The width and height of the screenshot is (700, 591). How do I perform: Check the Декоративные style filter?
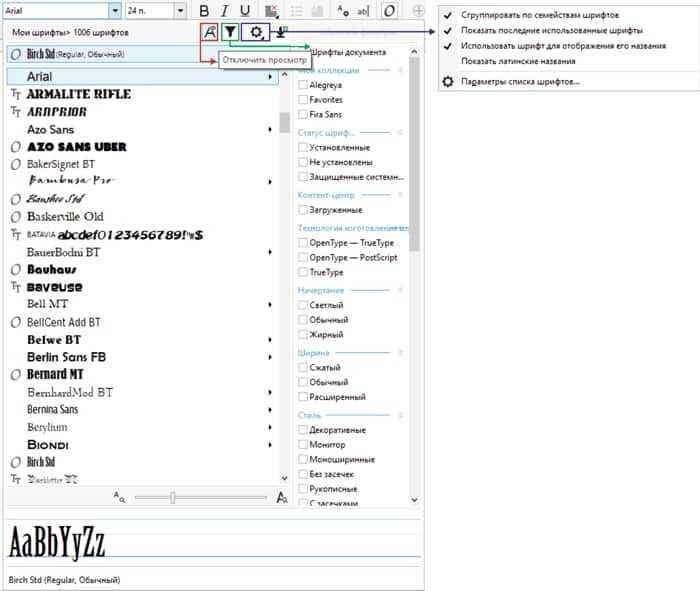tap(303, 429)
